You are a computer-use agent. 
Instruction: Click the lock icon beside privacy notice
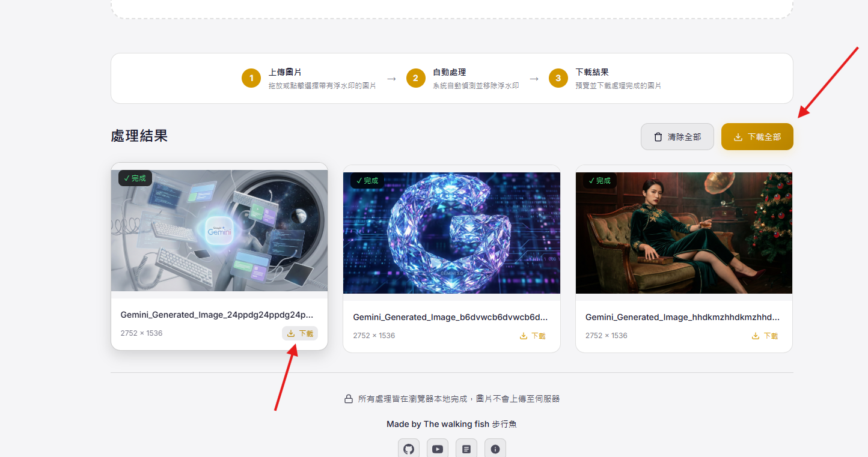pyautogui.click(x=348, y=399)
